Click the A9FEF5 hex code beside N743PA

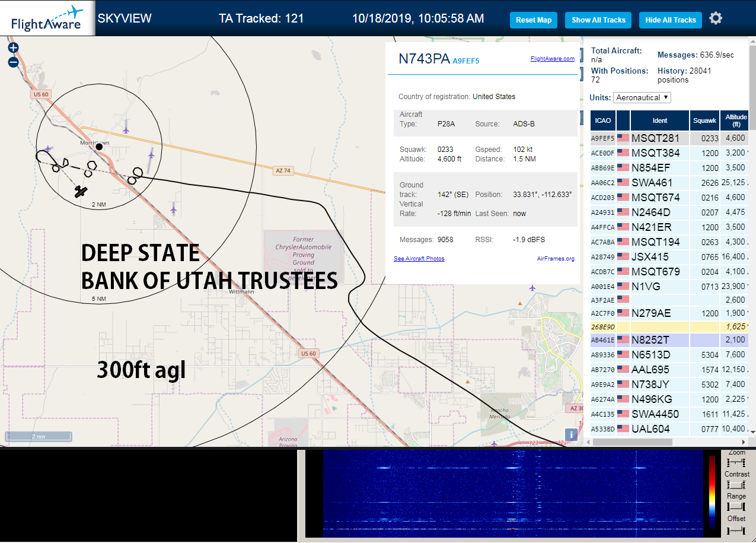pyautogui.click(x=465, y=61)
